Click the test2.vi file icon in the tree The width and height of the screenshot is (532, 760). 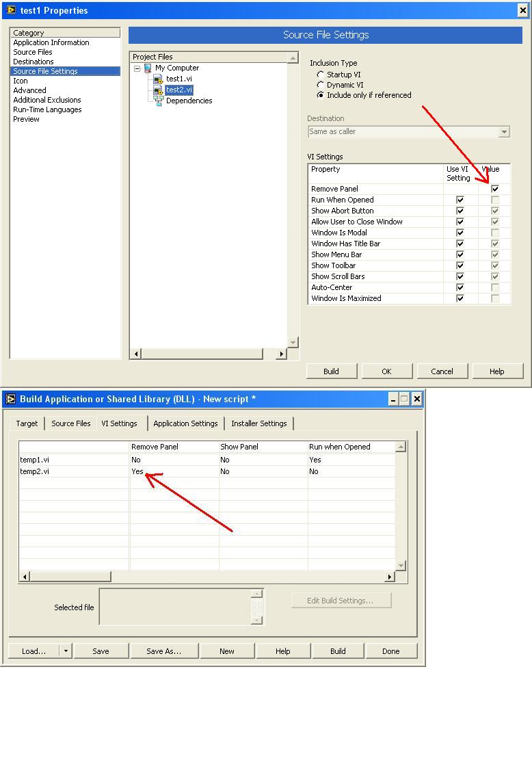tap(158, 90)
